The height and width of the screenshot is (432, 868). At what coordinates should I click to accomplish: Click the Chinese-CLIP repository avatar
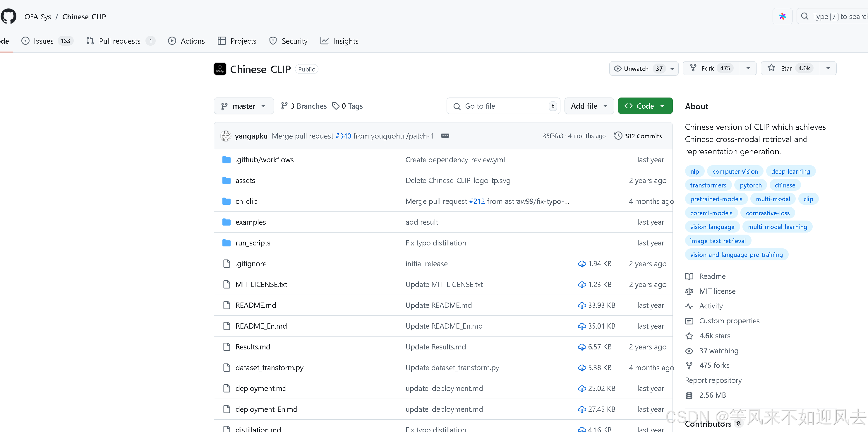point(220,69)
